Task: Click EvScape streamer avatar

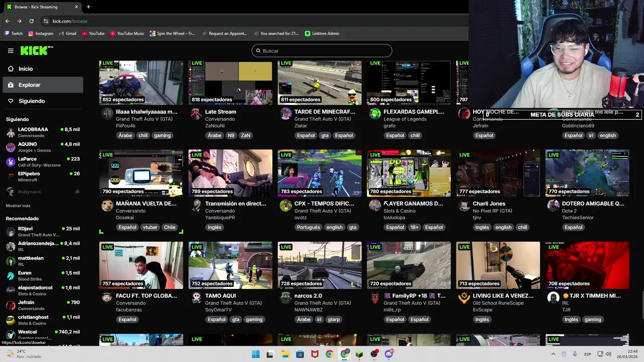Action: click(464, 297)
